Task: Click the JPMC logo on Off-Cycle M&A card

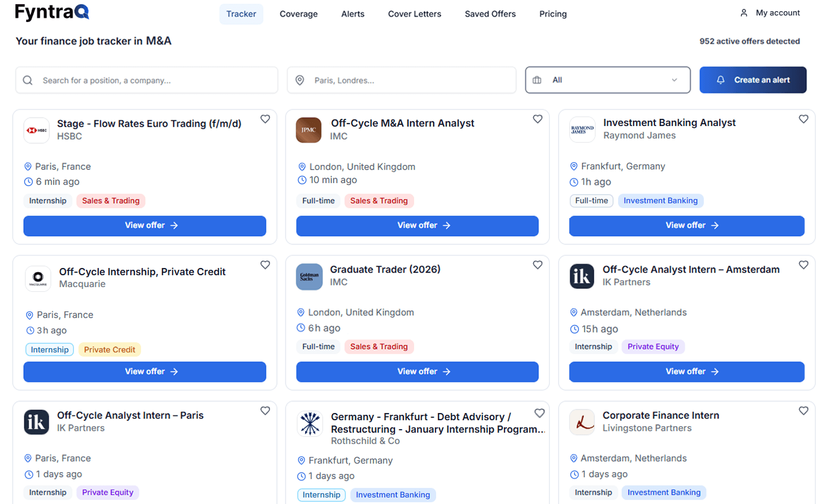Action: click(309, 130)
